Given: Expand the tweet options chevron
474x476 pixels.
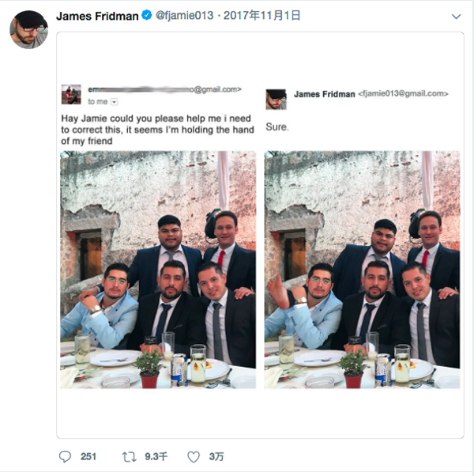Looking at the screenshot, I should point(456,17).
